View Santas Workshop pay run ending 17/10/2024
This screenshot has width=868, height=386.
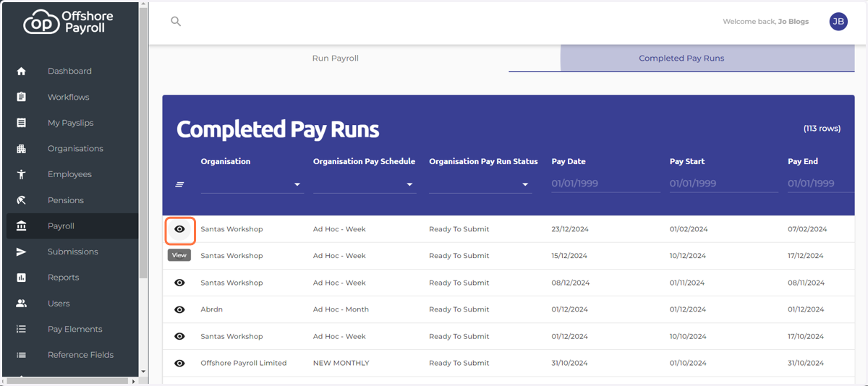click(x=180, y=336)
